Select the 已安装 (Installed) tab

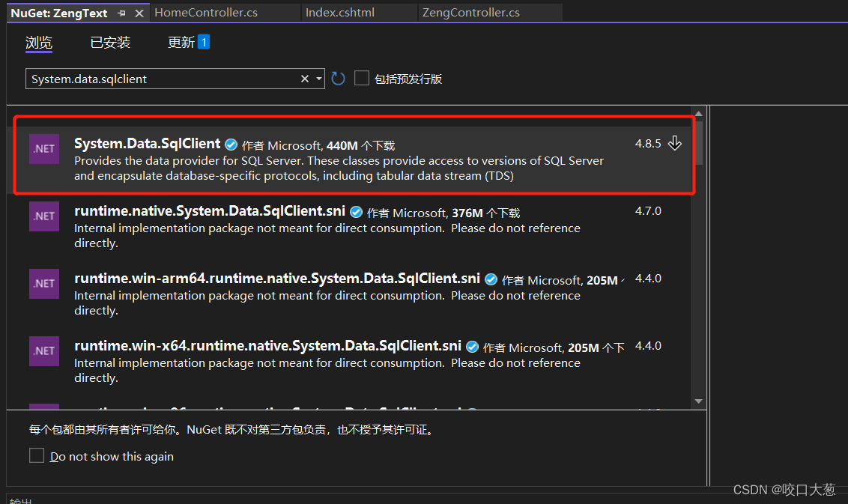(x=110, y=42)
